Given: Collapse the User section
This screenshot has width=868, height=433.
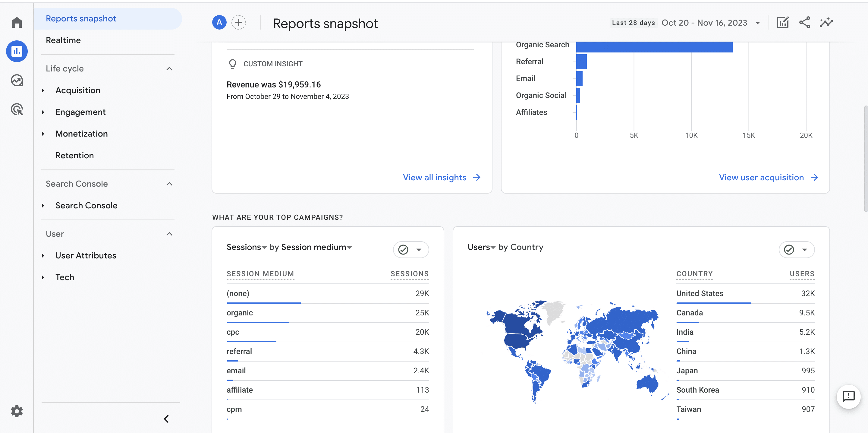Looking at the screenshot, I should (169, 234).
